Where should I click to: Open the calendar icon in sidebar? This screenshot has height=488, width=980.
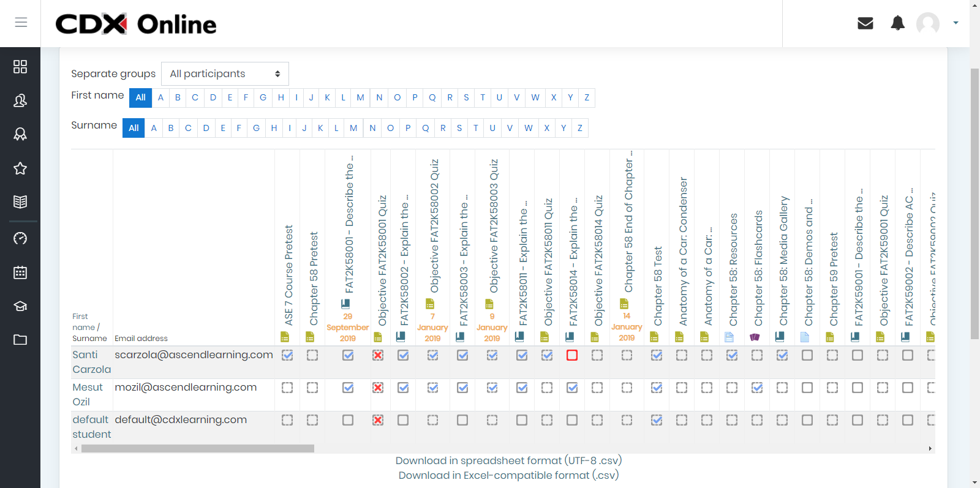coord(20,272)
